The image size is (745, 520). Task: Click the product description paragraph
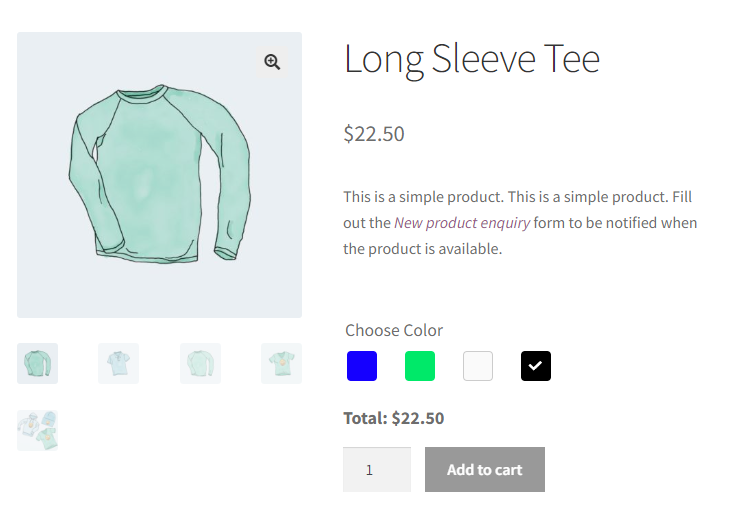click(x=520, y=222)
